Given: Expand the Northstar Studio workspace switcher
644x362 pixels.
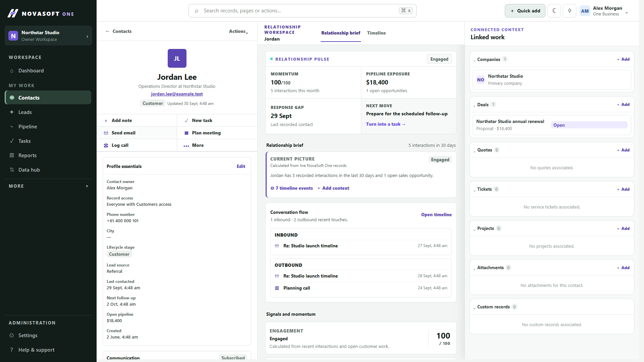Looking at the screenshot, I should point(48,36).
